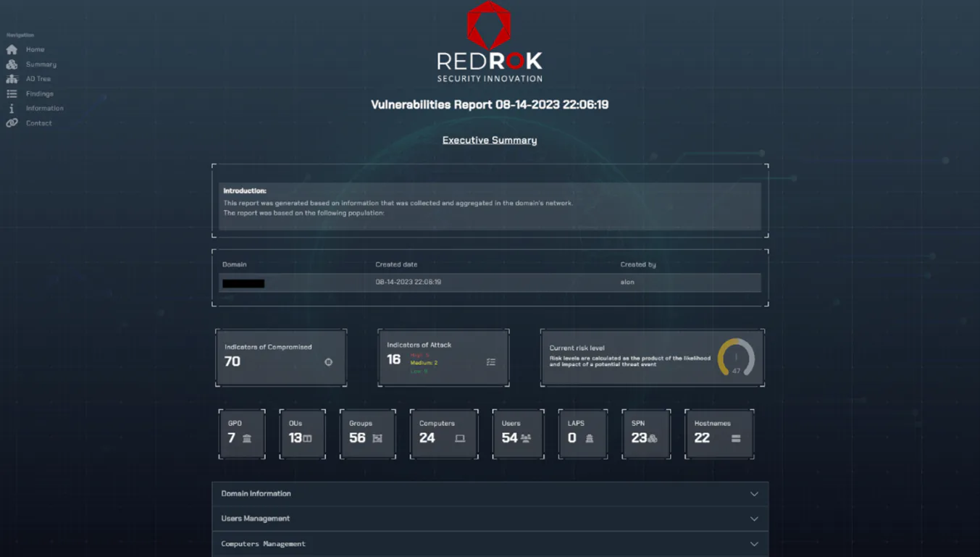The width and height of the screenshot is (980, 557).
Task: Click the Hostnames server icon
Action: (x=736, y=438)
